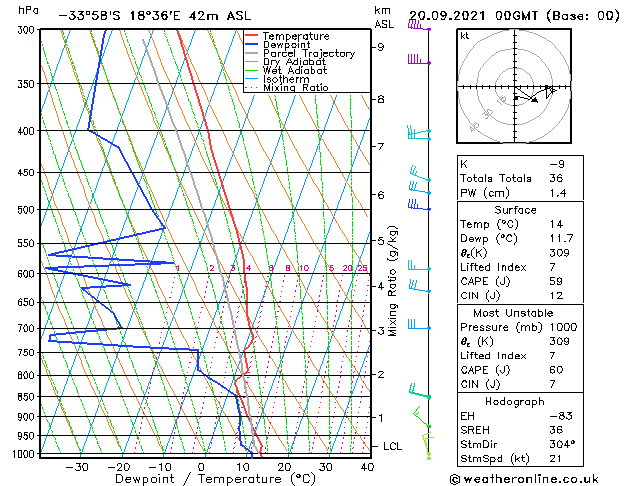629x486 pixels.
Task: Click the mixing ratio line label 10
Action: (304, 268)
